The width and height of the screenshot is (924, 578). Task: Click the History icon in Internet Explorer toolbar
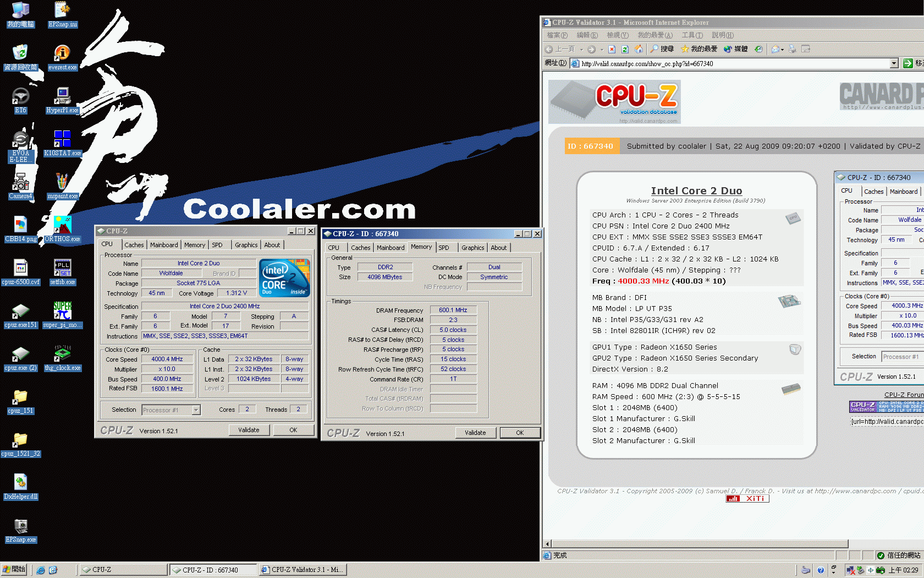coord(758,49)
